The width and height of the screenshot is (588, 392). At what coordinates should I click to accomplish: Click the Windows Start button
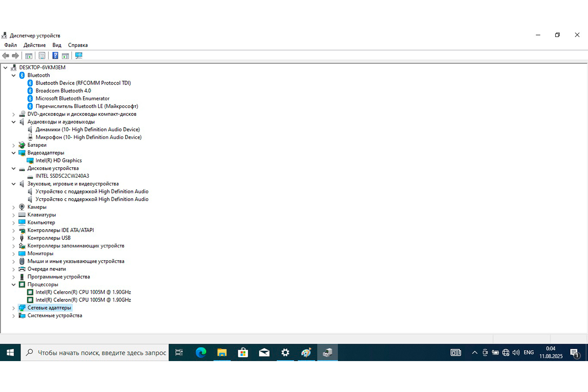10,352
